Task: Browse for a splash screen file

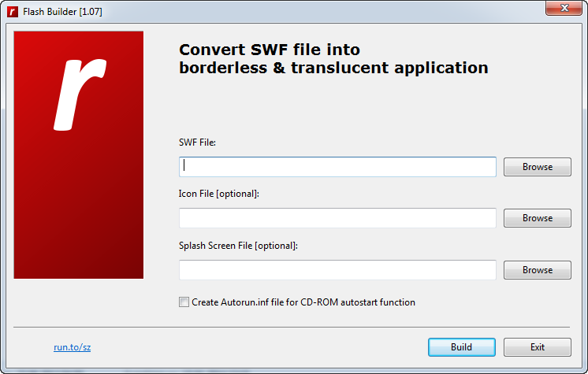Action: tap(537, 270)
